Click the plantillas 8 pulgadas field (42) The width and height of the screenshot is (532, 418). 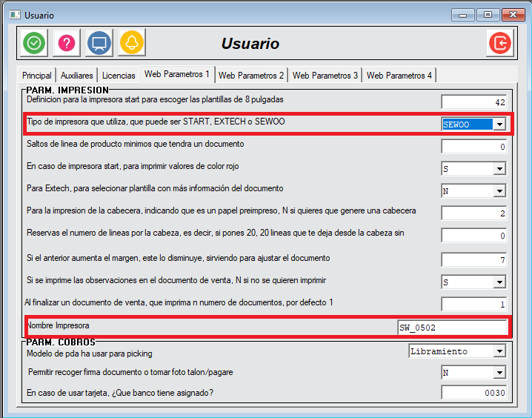[x=473, y=102]
